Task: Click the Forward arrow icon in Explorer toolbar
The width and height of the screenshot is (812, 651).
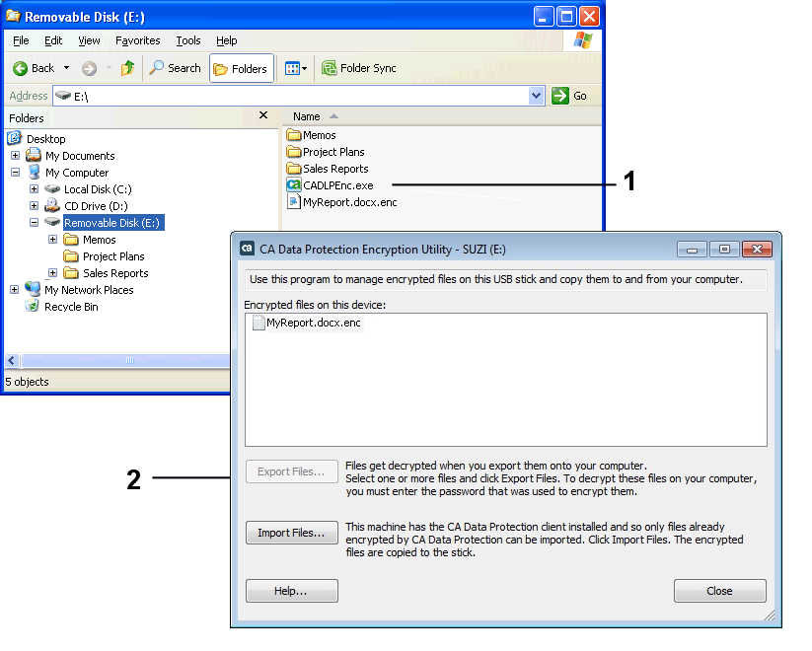Action: tap(89, 68)
